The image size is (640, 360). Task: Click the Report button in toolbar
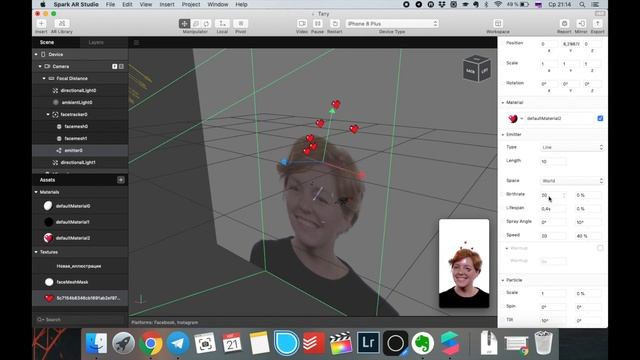[564, 23]
